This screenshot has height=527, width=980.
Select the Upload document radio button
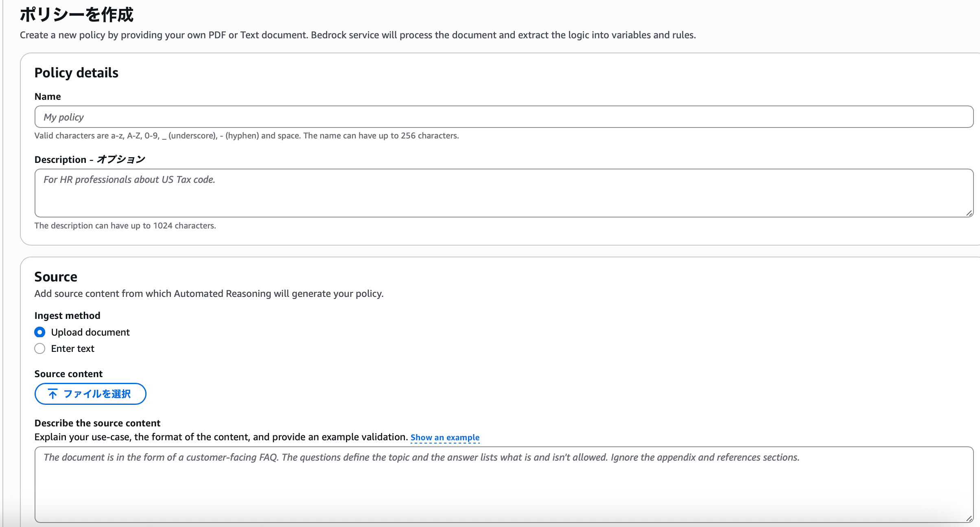tap(40, 332)
